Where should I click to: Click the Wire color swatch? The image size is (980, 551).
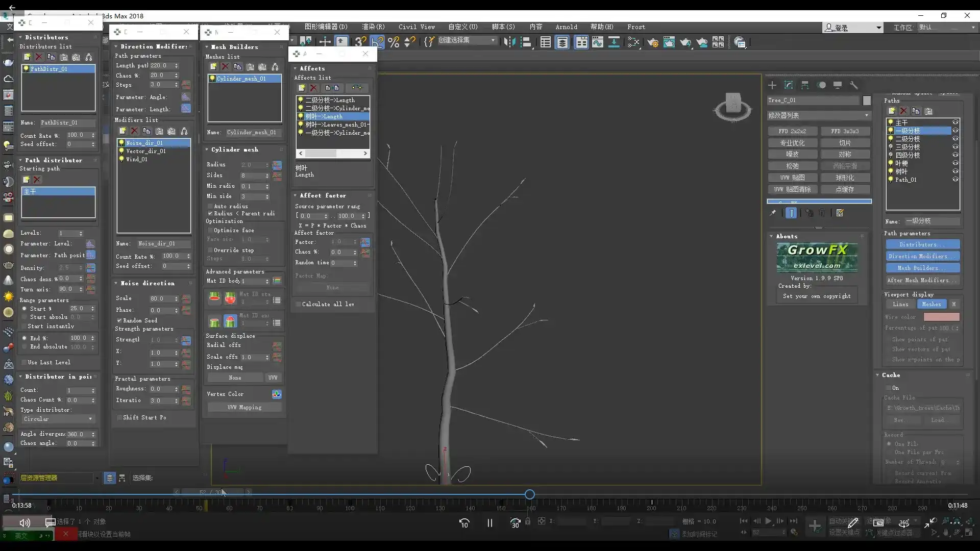[942, 317]
